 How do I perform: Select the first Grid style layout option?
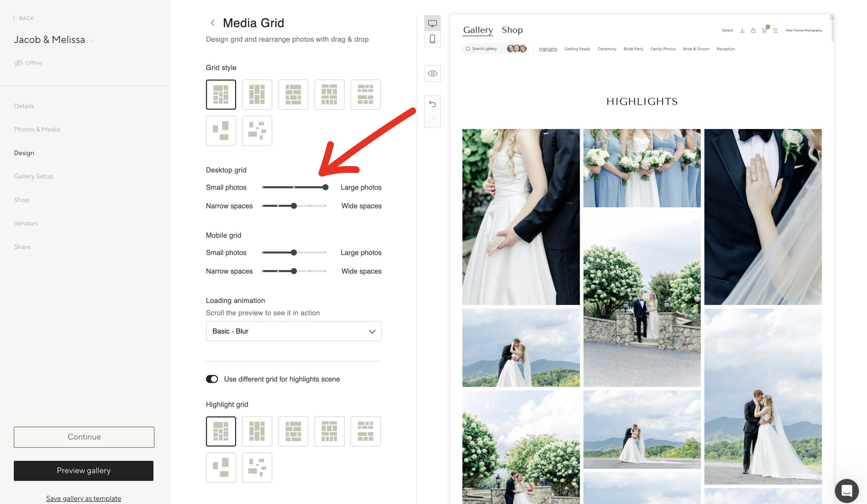(221, 94)
